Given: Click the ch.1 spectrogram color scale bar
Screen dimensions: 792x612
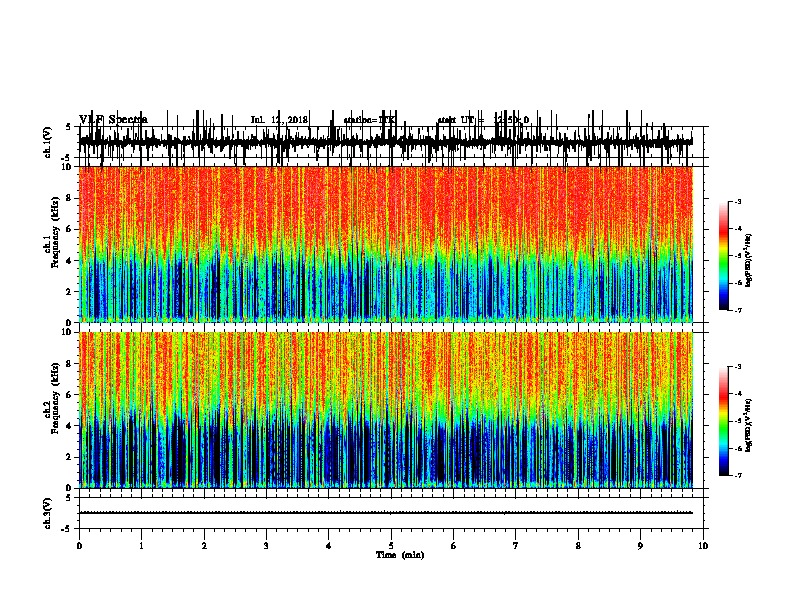Looking at the screenshot, I should tap(723, 256).
